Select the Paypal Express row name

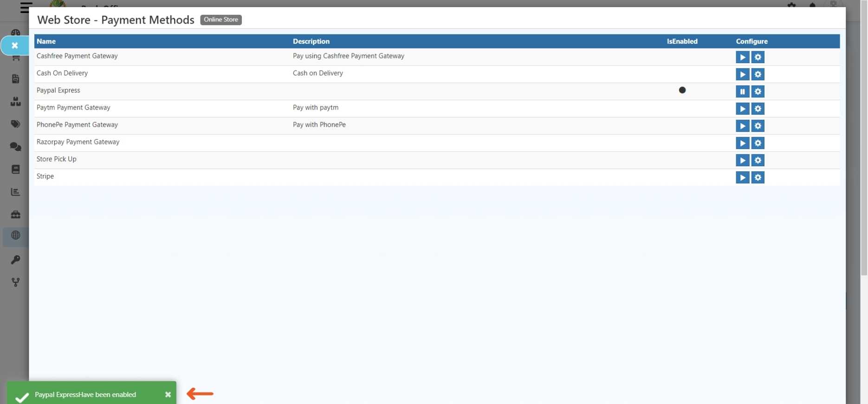(x=58, y=90)
